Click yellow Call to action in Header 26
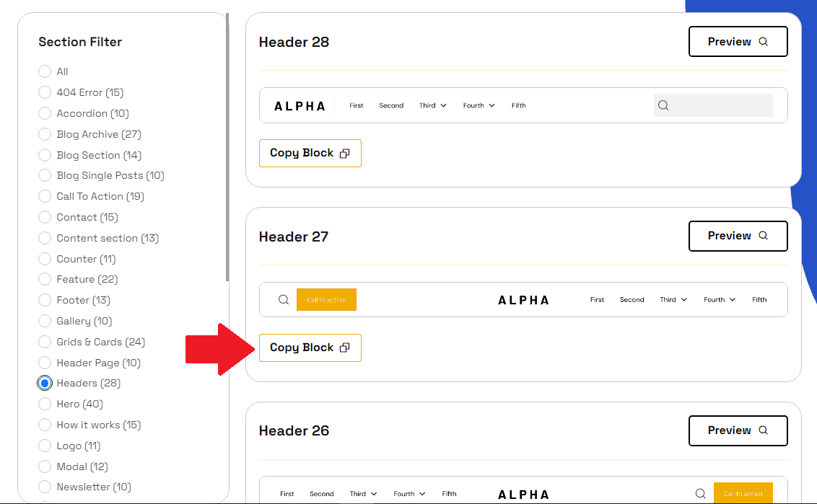Screen dimensions: 817x504 (743, 493)
